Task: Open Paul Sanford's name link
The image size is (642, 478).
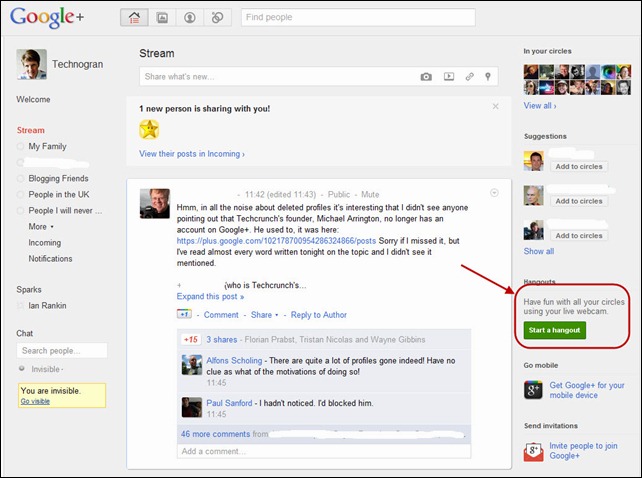Action: [x=229, y=403]
